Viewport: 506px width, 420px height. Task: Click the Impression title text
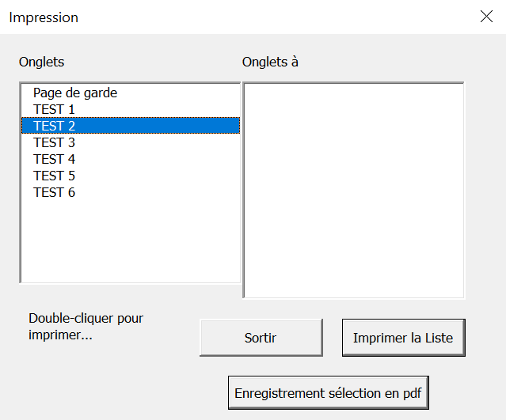point(44,17)
